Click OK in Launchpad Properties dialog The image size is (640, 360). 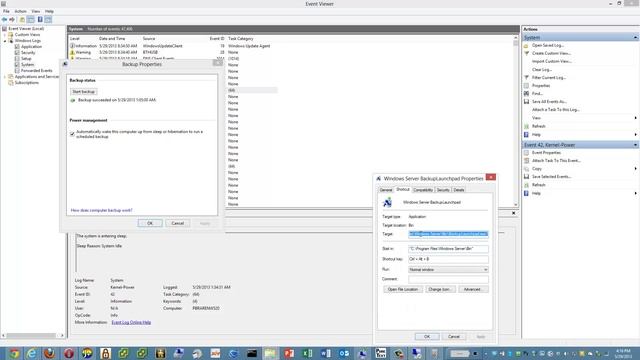(427, 337)
